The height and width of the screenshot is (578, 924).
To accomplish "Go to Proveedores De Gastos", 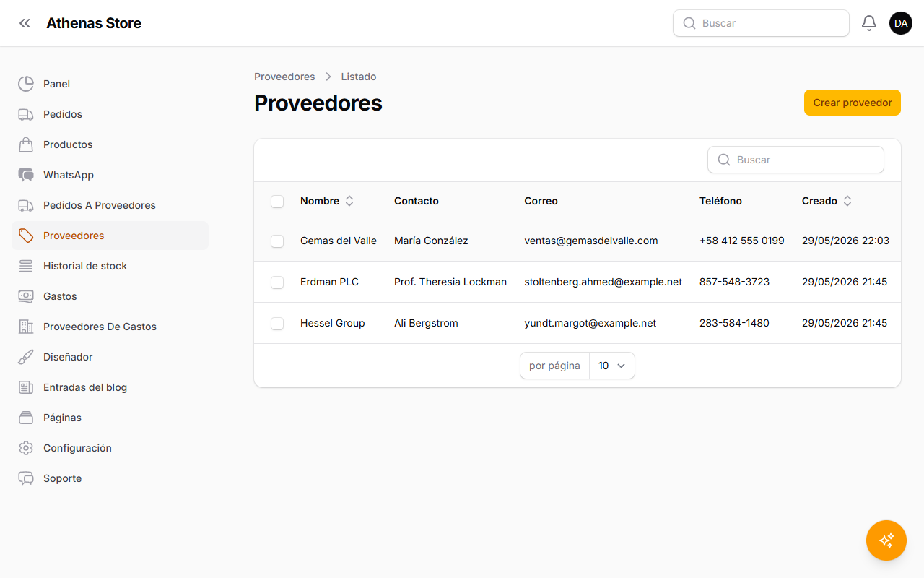I will click(110, 327).
